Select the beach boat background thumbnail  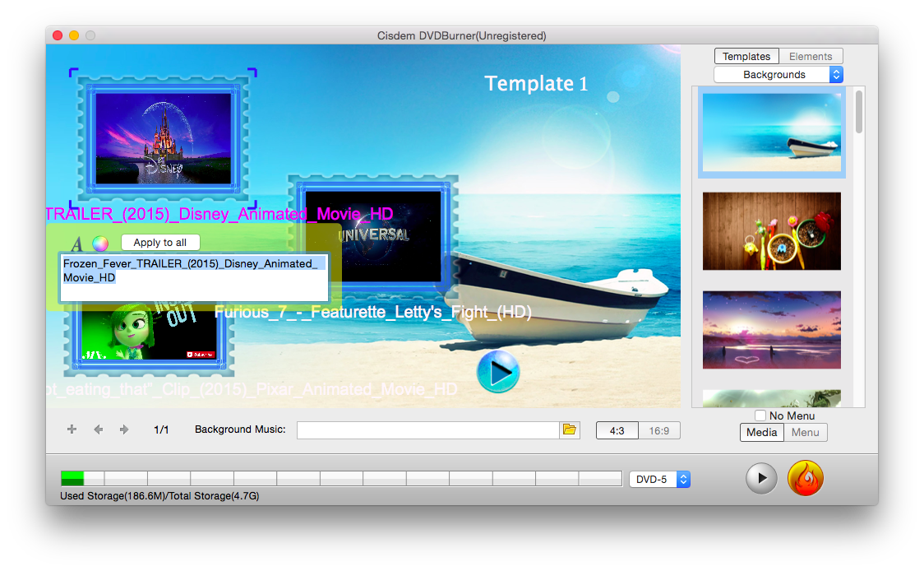pyautogui.click(x=772, y=132)
